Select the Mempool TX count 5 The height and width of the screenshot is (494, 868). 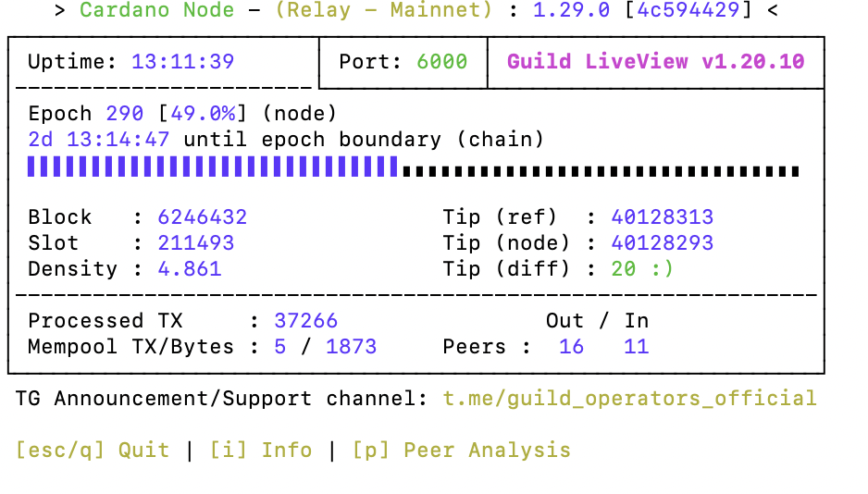(x=280, y=347)
